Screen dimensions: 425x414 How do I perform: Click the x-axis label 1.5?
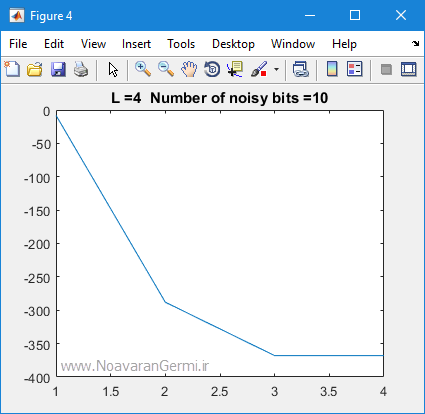coord(111,392)
